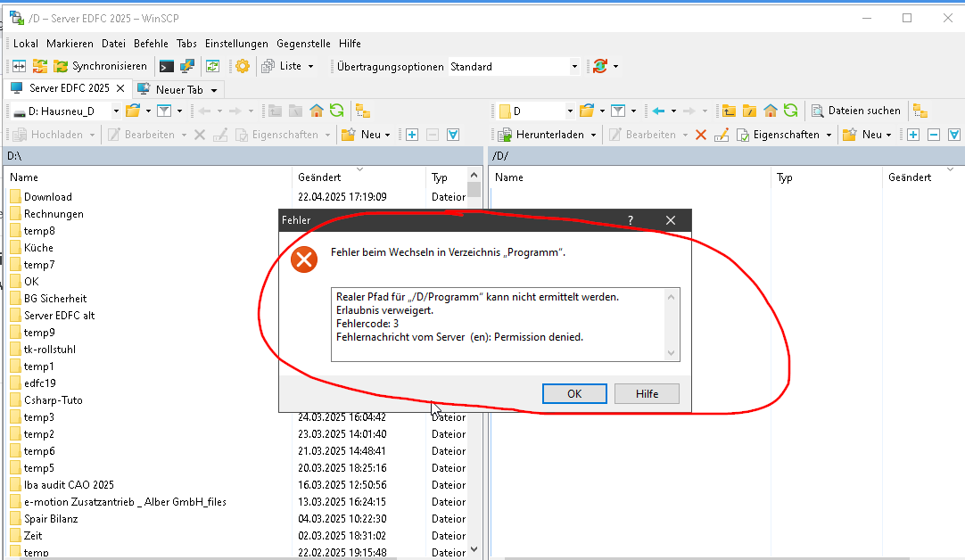
Task: Refresh the remote directory listing
Action: (790, 111)
